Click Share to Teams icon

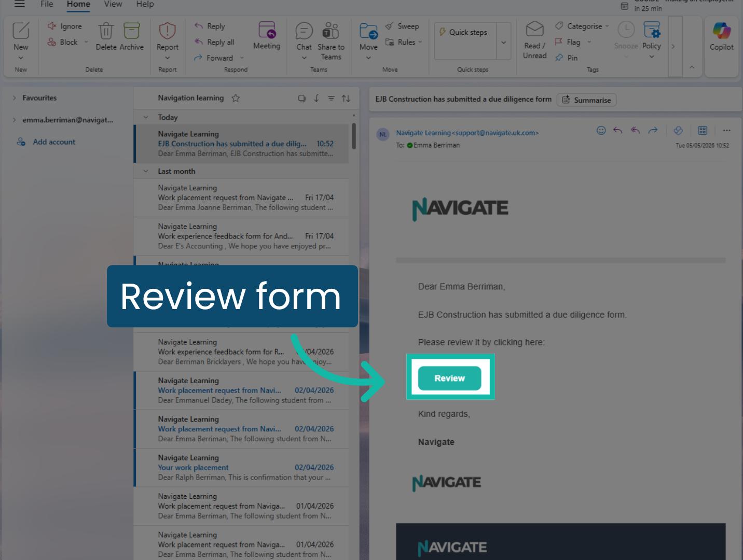coord(331,31)
